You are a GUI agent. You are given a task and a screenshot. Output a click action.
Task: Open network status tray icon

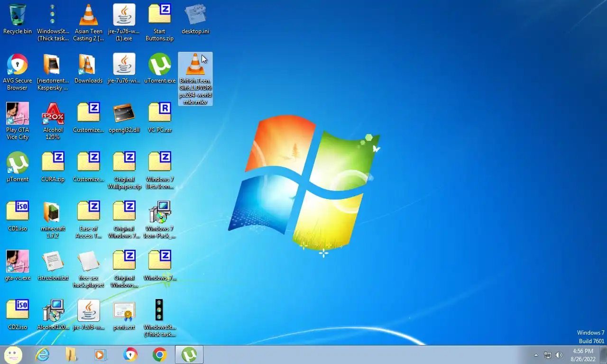tap(548, 355)
